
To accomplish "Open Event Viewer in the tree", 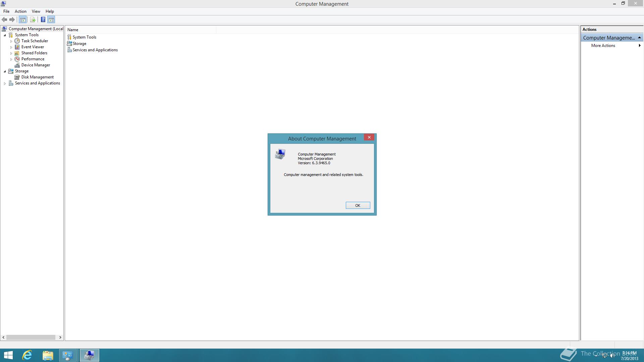I will [x=33, y=47].
